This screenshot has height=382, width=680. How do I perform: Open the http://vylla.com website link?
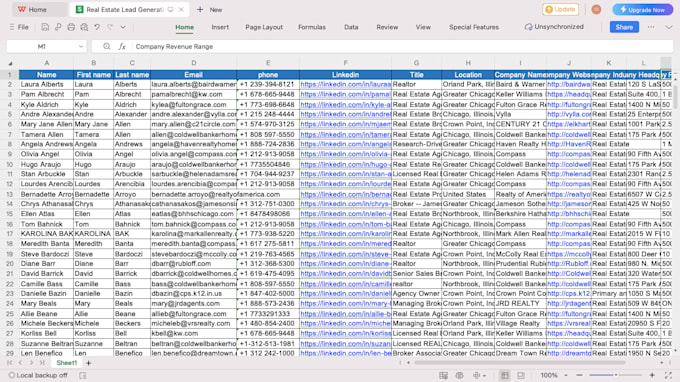[569, 114]
